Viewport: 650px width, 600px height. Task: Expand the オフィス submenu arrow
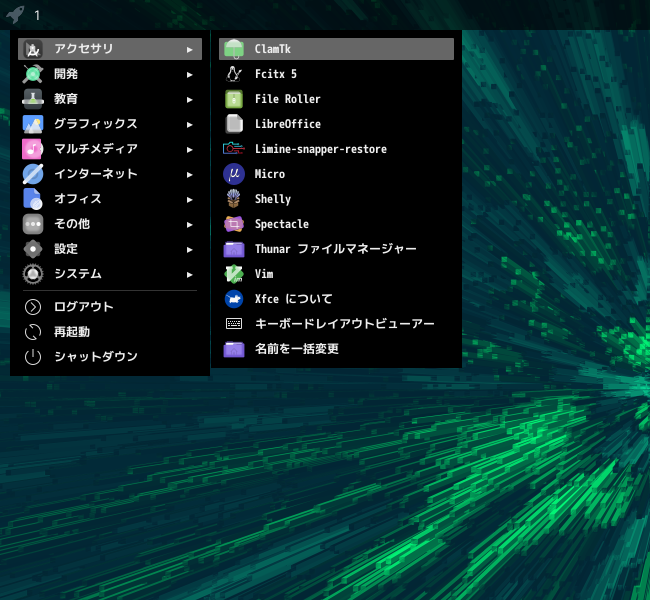point(189,199)
